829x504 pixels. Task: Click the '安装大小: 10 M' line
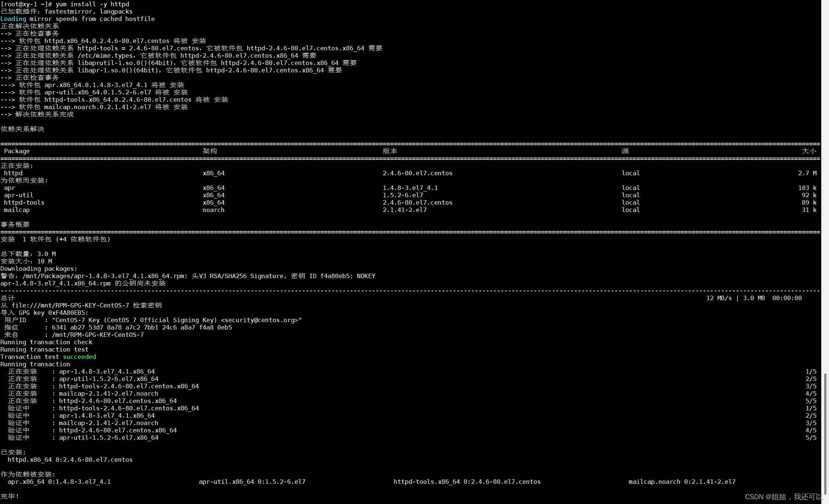(26, 261)
